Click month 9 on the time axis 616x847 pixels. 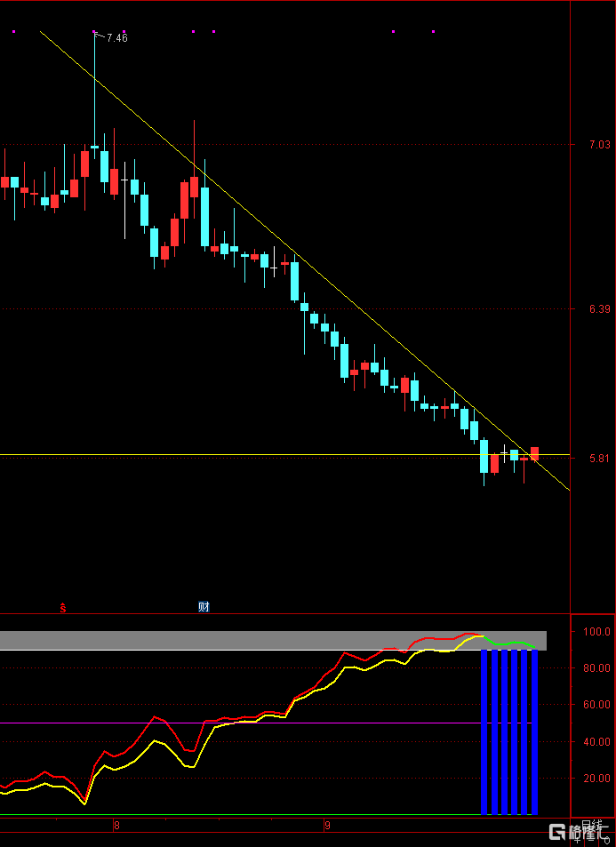coord(326,826)
